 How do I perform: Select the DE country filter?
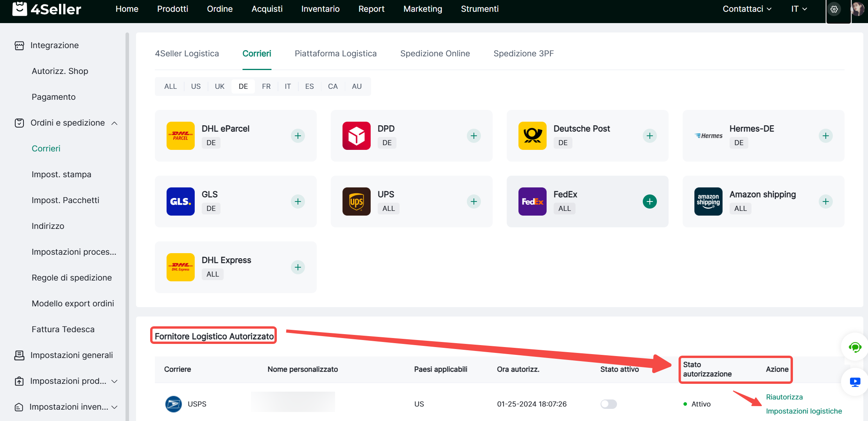[243, 86]
